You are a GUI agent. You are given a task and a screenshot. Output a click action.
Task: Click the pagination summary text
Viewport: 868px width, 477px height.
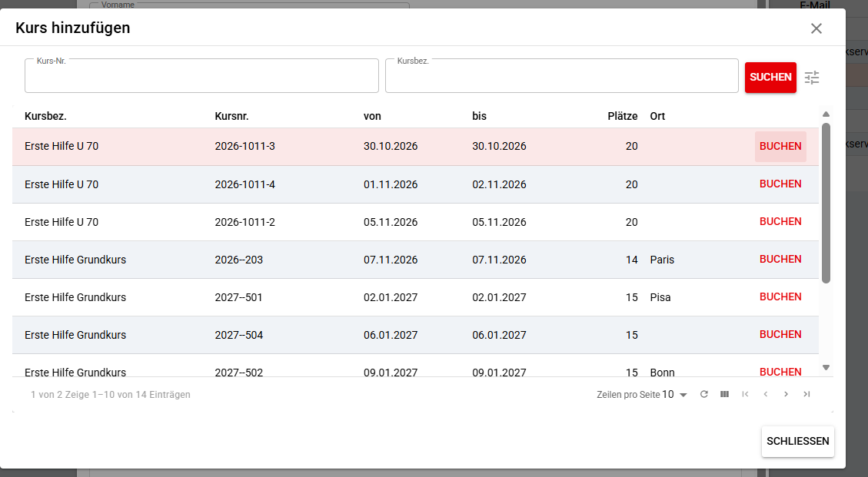click(111, 395)
